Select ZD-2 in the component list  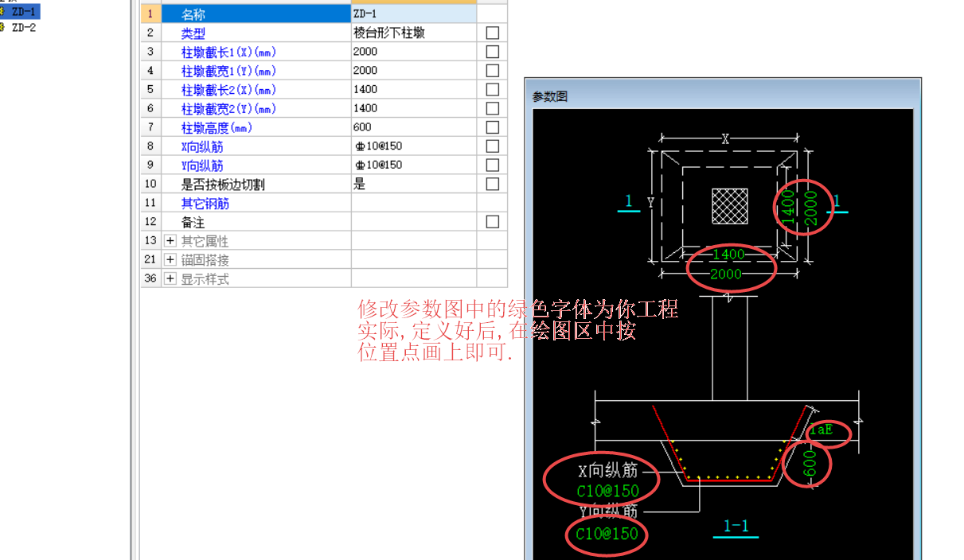23,27
